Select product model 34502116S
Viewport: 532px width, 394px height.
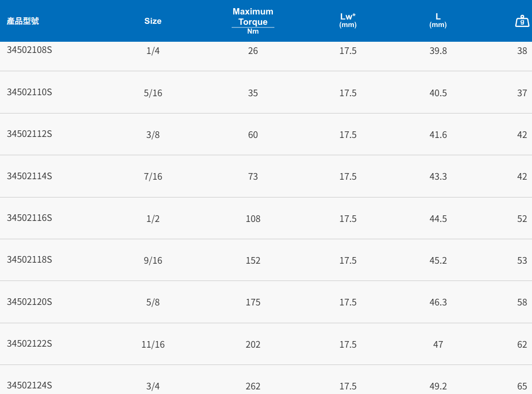(30, 218)
